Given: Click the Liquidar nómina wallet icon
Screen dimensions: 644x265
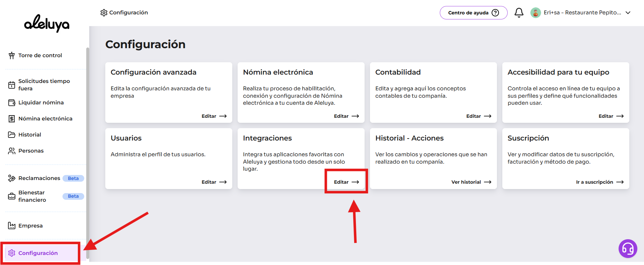Looking at the screenshot, I should coord(12,103).
